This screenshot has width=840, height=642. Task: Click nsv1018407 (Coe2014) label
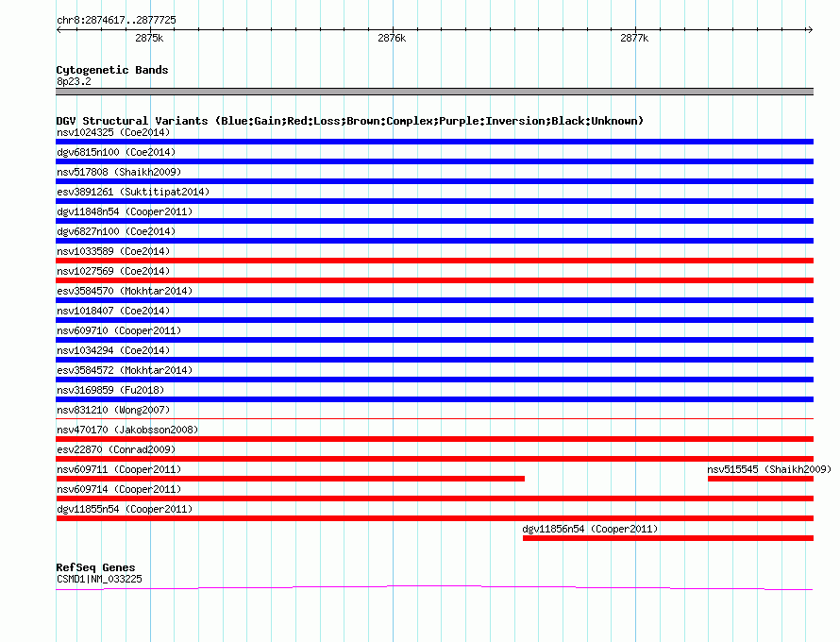113,311
